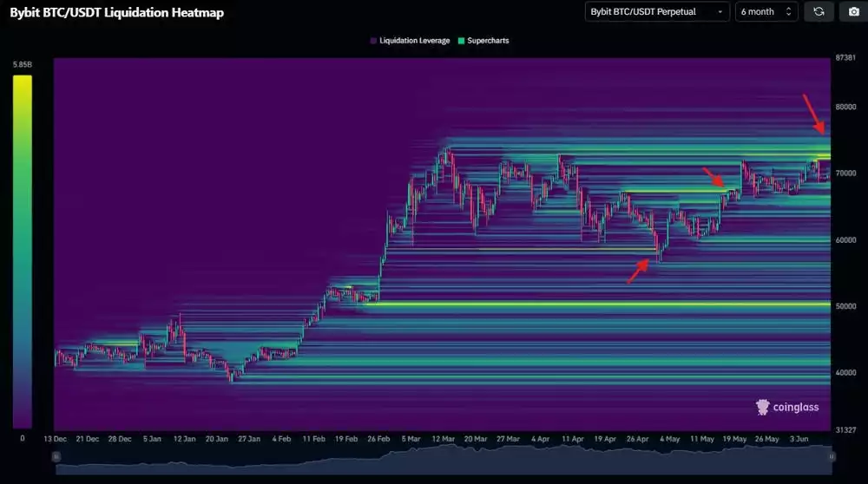
Task: Click the arrow of the pair dropdown
Action: (720, 12)
